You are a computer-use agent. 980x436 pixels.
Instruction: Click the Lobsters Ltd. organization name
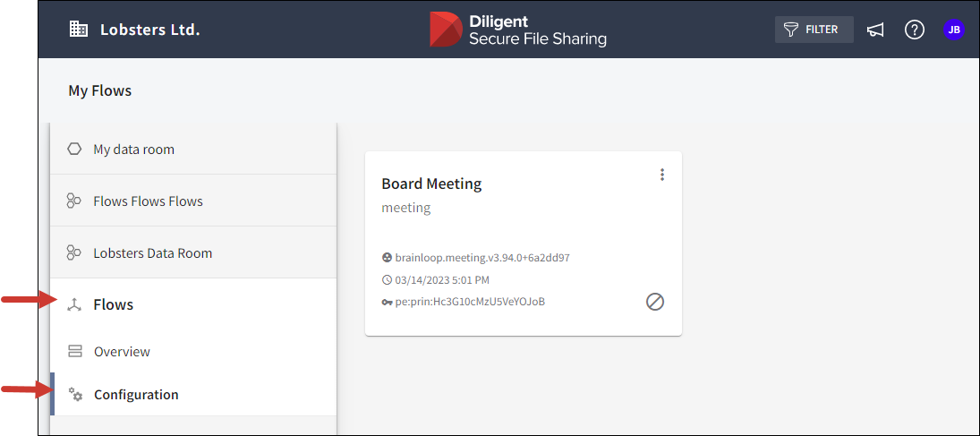click(149, 30)
